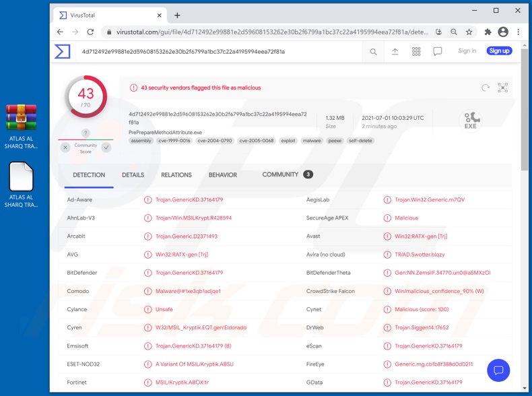Click the Comodo Malware@#1xe3qb1adjqe1 result
This screenshot has height=396, width=532.
(x=188, y=291)
